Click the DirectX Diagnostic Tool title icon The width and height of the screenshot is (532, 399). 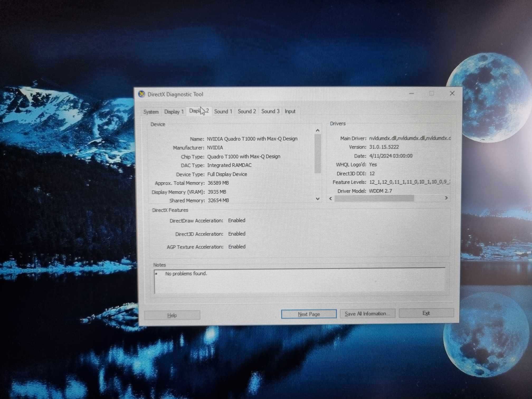[x=142, y=94]
